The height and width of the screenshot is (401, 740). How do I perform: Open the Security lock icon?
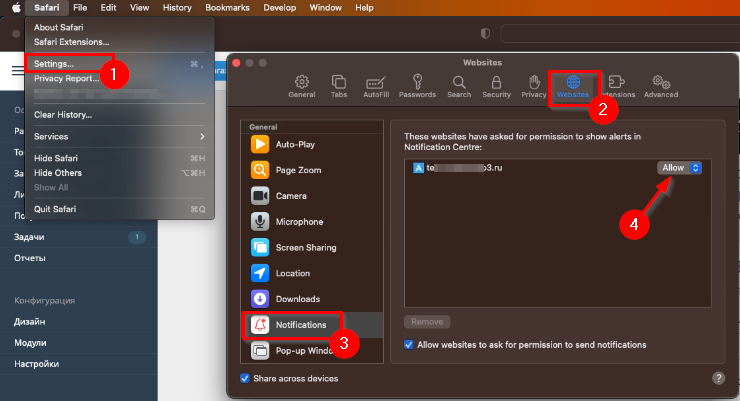pos(496,84)
